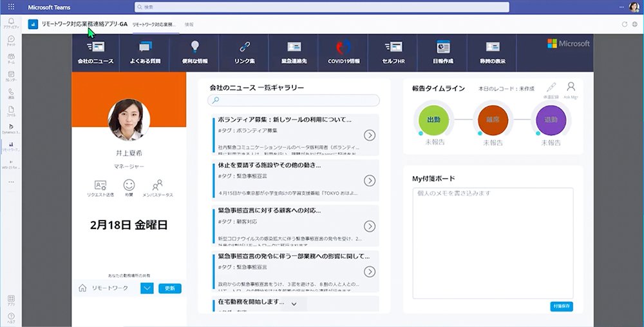This screenshot has height=327, width=644.
Task: Open the WSI-21 app in sidebar
Action: (11, 164)
